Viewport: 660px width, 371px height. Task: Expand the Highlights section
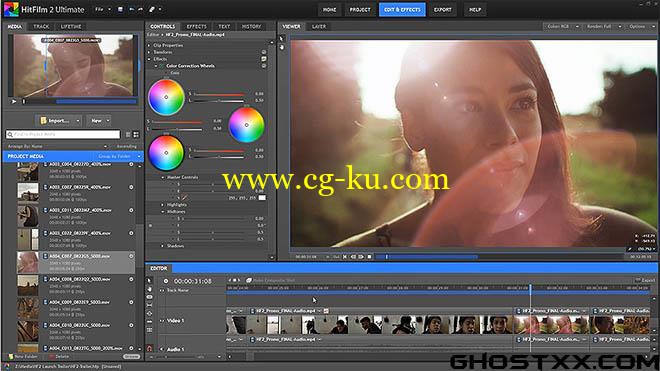pos(163,205)
